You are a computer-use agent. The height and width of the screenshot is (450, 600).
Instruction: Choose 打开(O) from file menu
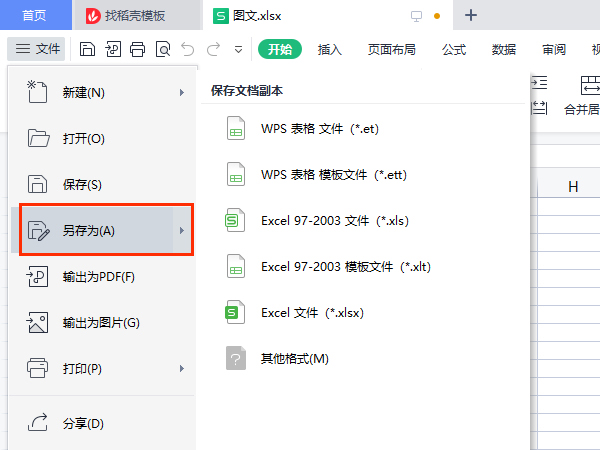point(103,139)
